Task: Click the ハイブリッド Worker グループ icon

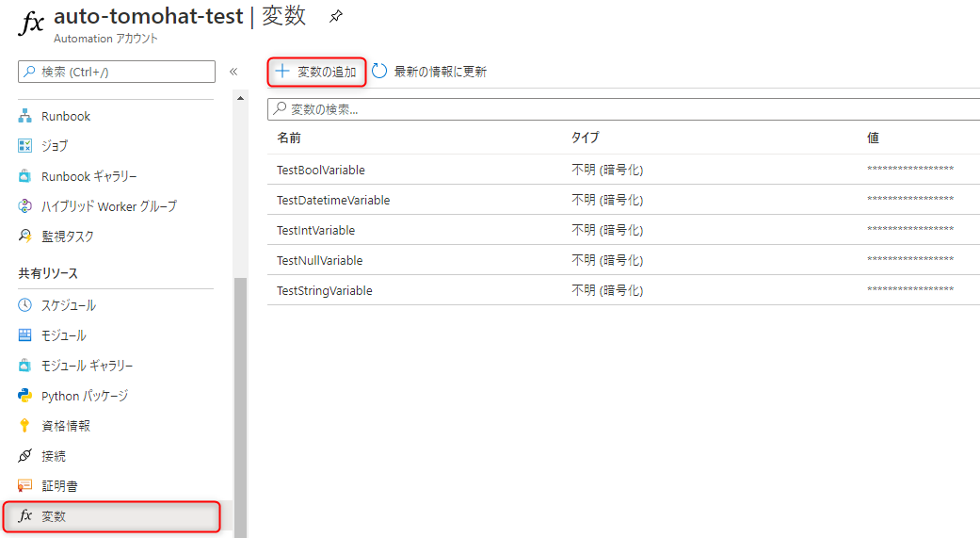Action: [x=25, y=205]
